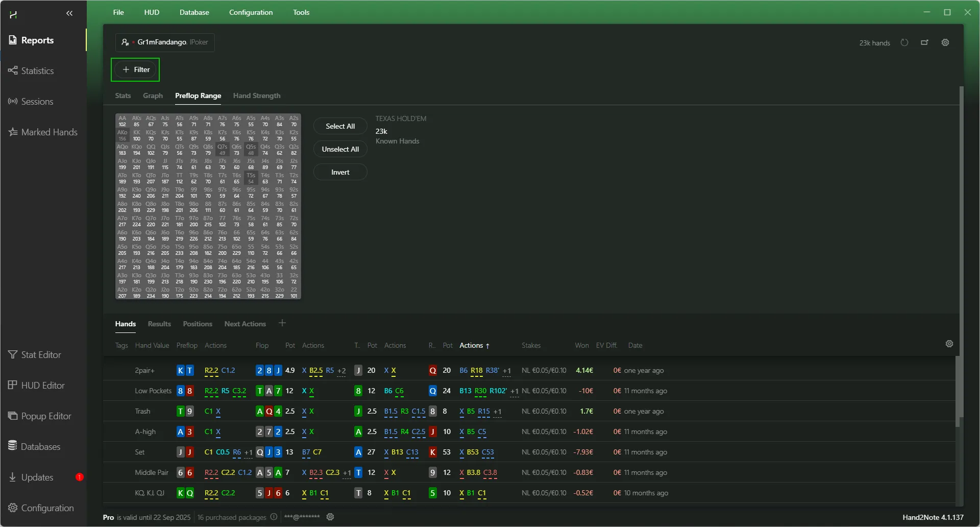980x527 pixels.
Task: Switch to Hand Strength tab
Action: coord(257,96)
